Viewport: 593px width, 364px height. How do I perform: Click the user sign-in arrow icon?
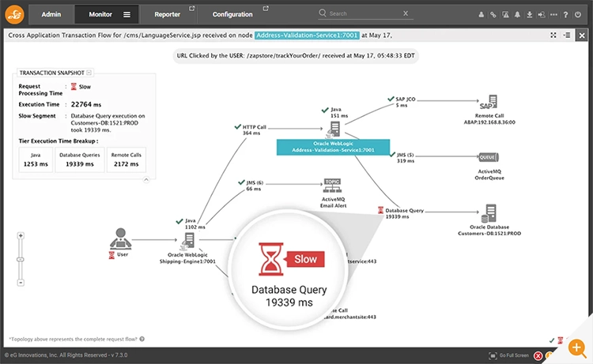click(x=542, y=15)
